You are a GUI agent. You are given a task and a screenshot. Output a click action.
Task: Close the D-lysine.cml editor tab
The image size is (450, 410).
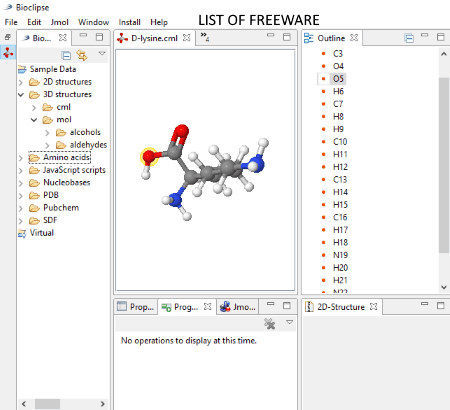coord(187,38)
